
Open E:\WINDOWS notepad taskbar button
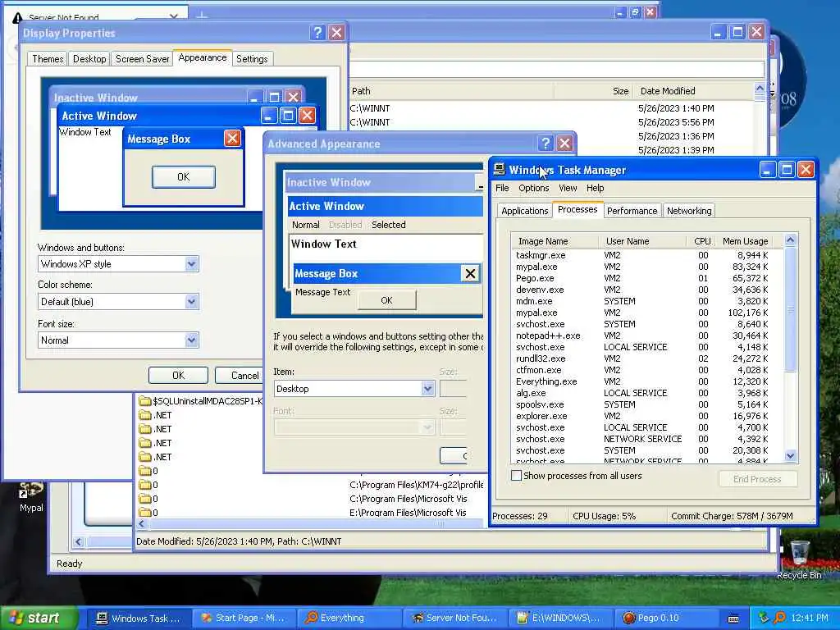(559, 618)
